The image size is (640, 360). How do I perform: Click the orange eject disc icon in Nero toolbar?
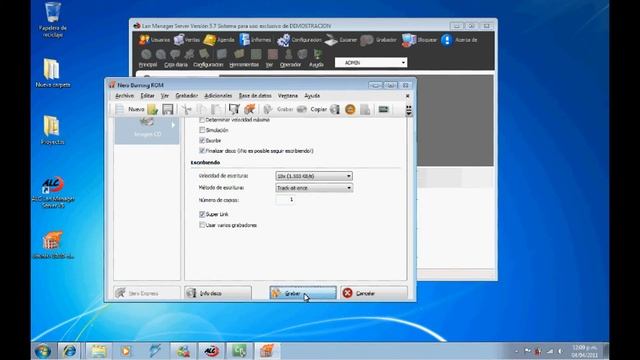coord(350,109)
